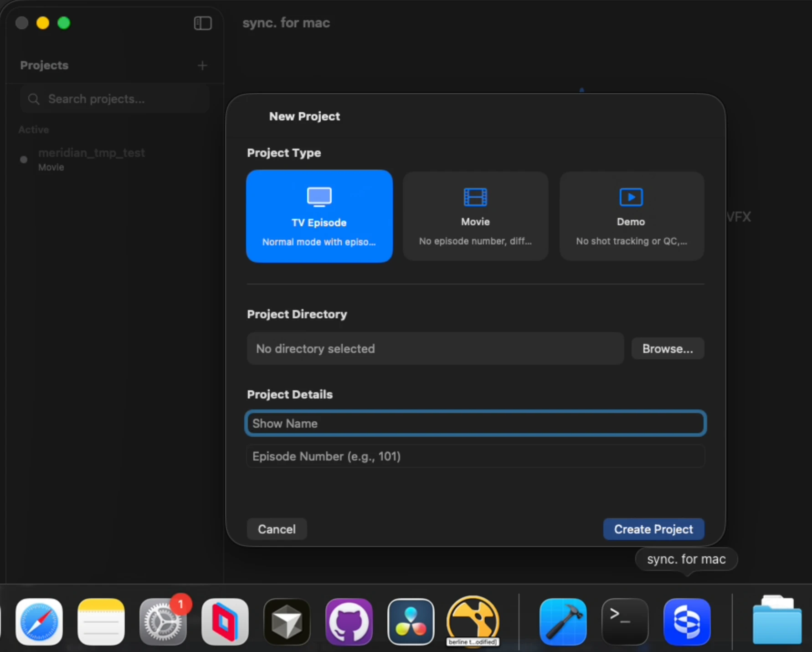Add a new project with plus icon
This screenshot has width=812, height=652.
coord(202,66)
